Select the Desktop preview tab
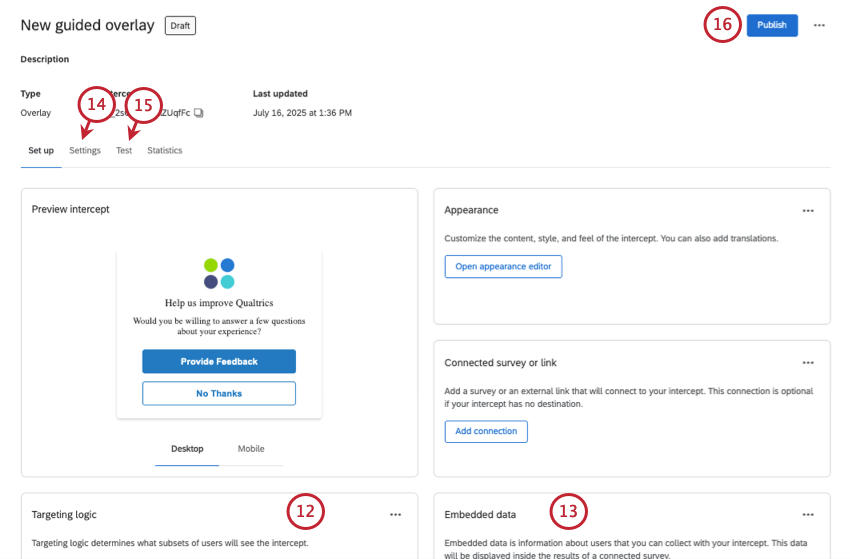Viewport: 850px width, 559px height. pyautogui.click(x=187, y=449)
